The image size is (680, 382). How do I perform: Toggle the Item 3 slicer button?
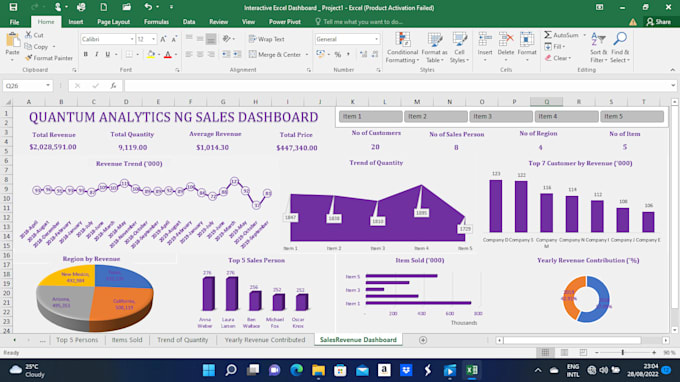[x=501, y=116]
